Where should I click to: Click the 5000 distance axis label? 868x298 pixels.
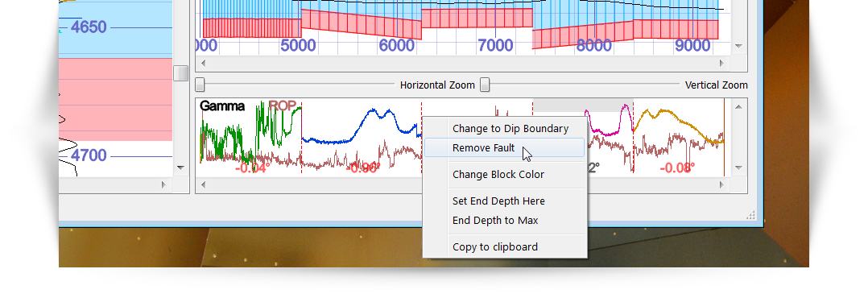pyautogui.click(x=298, y=45)
